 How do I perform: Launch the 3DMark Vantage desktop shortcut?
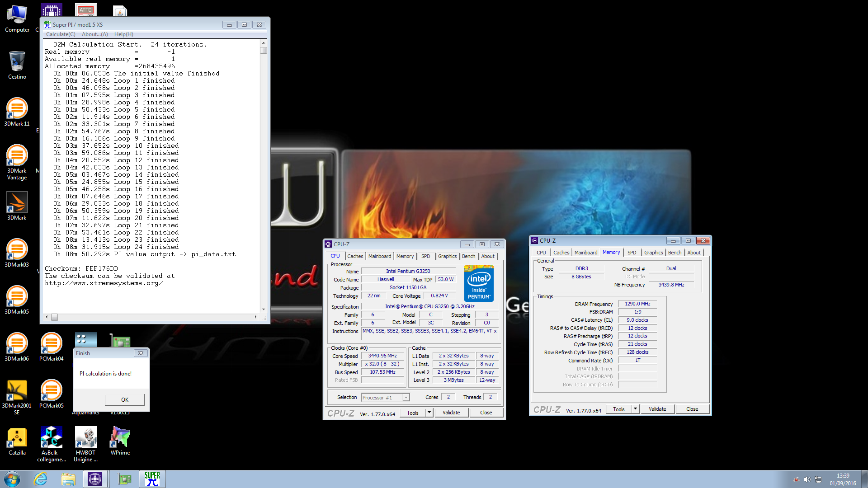point(17,163)
